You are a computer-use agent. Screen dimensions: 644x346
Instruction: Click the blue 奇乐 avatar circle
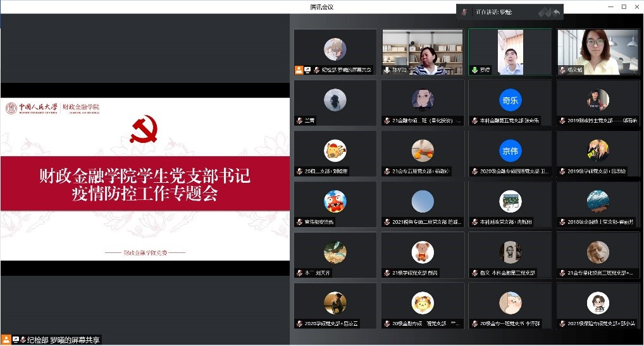[x=510, y=100]
